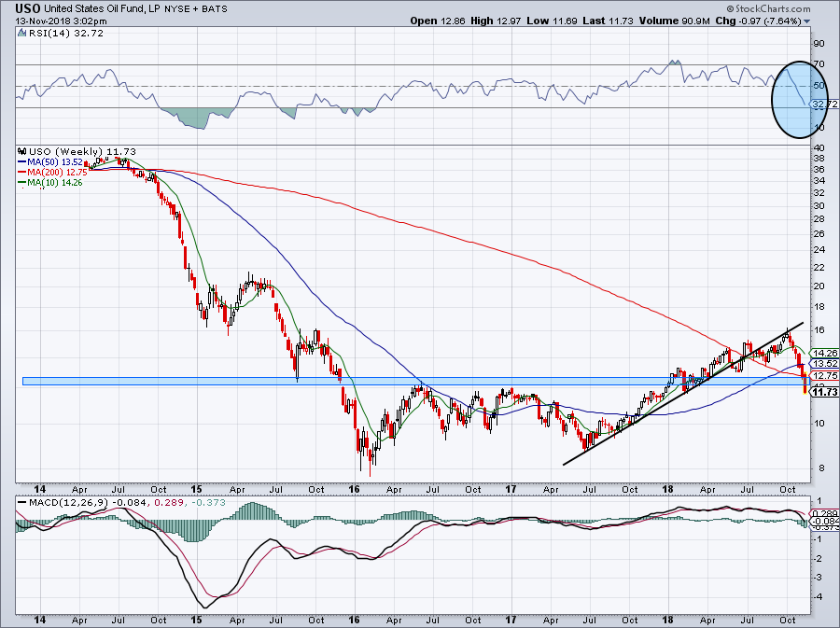Click the green -0.373 histogram value in legend
This screenshot has width=840, height=628.
207,503
